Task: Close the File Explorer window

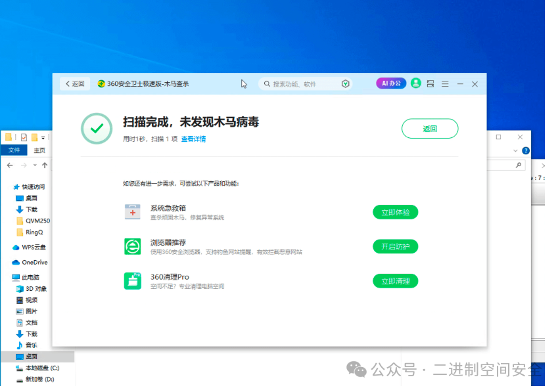Action: pos(521,137)
